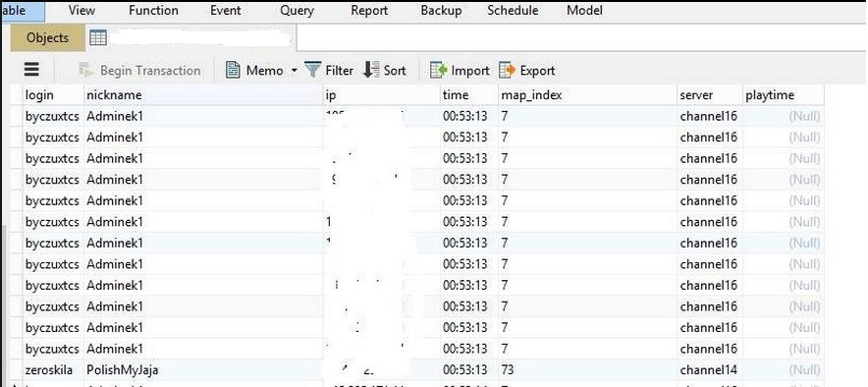
Task: Click the Sort button label
Action: 395,71
